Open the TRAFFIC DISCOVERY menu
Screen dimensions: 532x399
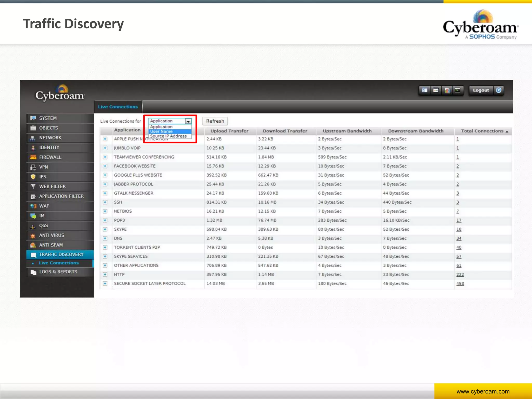(x=60, y=255)
